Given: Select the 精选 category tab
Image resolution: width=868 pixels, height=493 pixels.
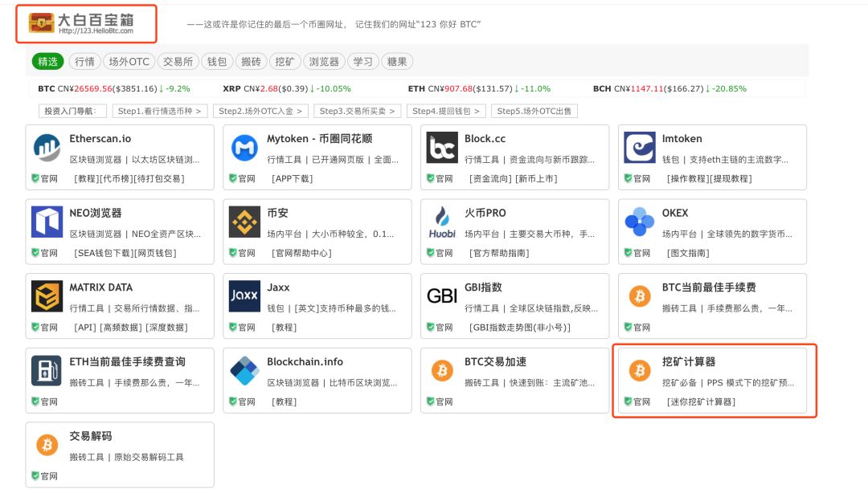Looking at the screenshot, I should [x=47, y=61].
